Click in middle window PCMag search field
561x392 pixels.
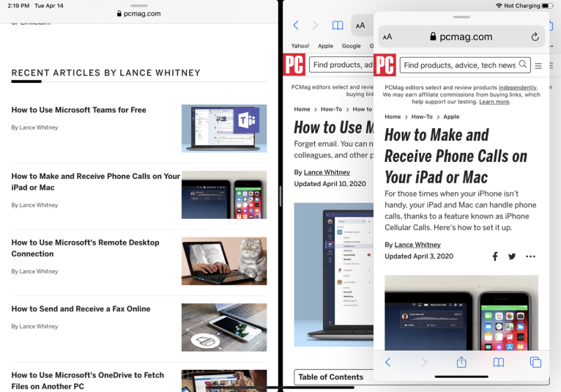point(342,64)
